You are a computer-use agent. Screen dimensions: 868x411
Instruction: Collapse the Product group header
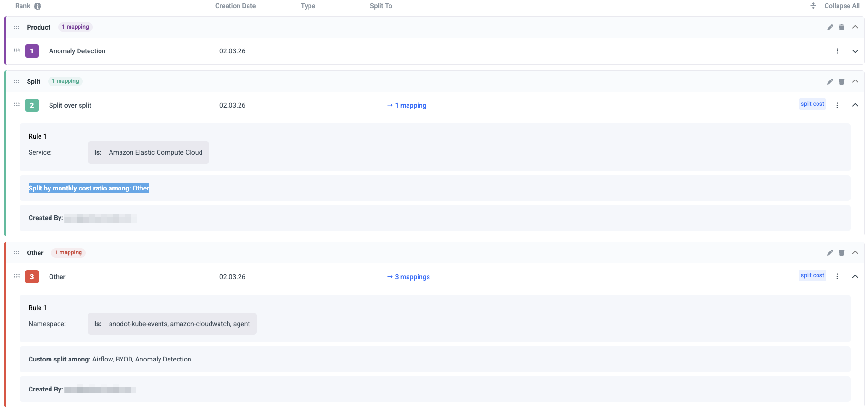click(855, 27)
